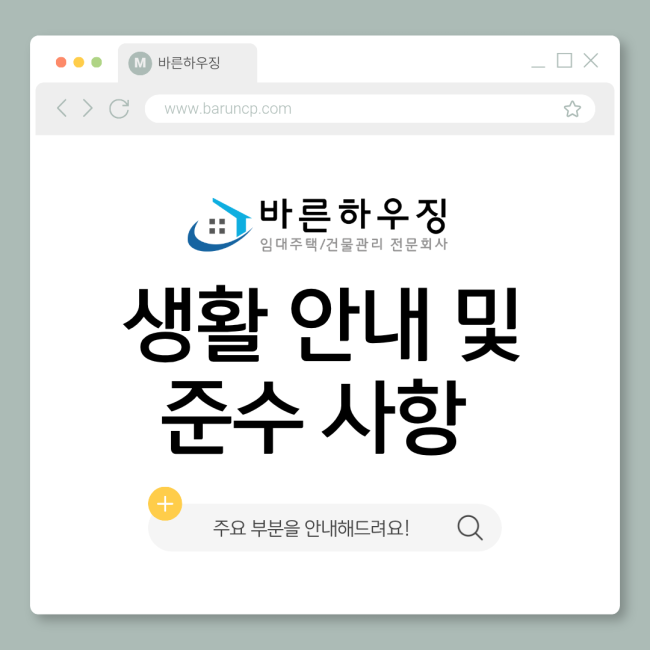Click the 준수 사항 heading line
The width and height of the screenshot is (650, 650).
click(314, 417)
